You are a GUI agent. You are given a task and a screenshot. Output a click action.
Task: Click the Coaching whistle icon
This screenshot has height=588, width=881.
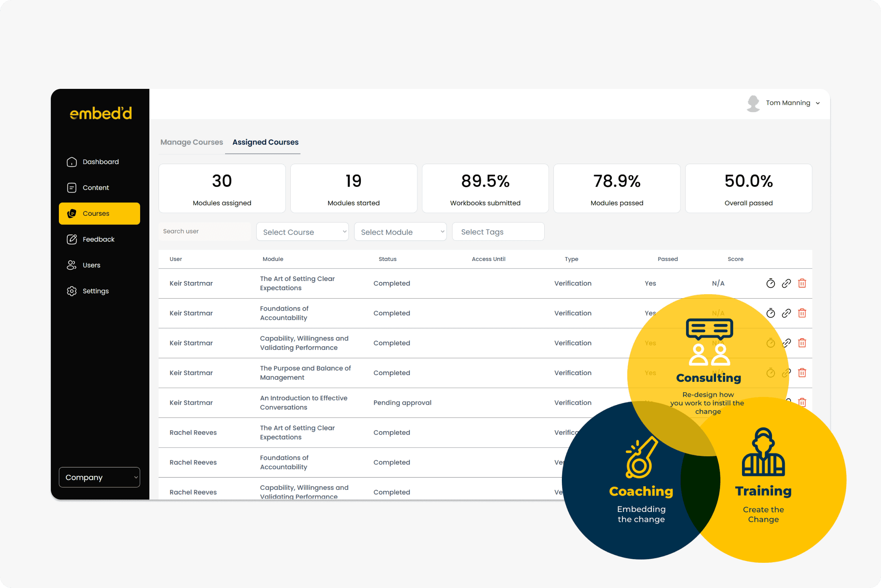point(642,457)
